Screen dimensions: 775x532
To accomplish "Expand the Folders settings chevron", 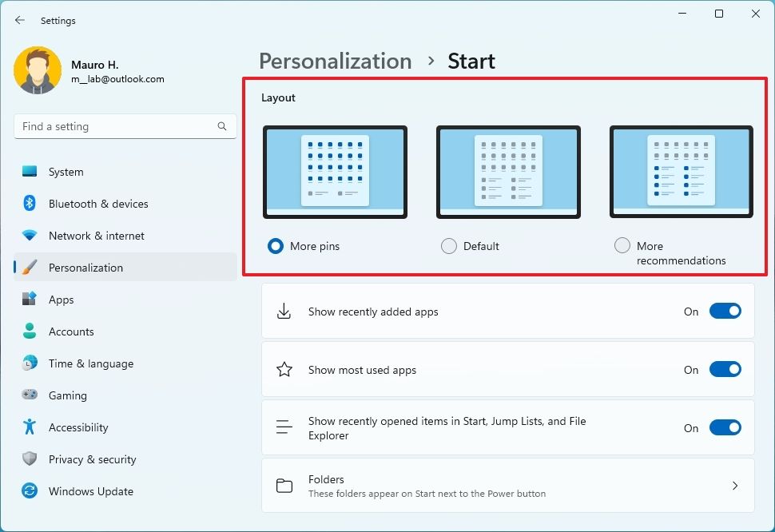I will [735, 486].
